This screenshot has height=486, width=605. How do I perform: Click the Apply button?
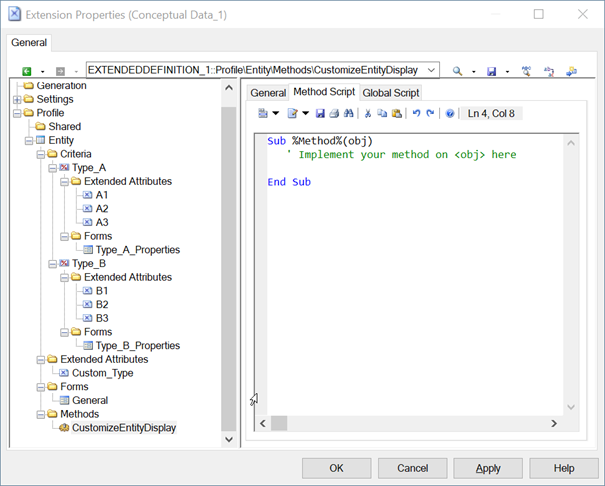tap(488, 468)
